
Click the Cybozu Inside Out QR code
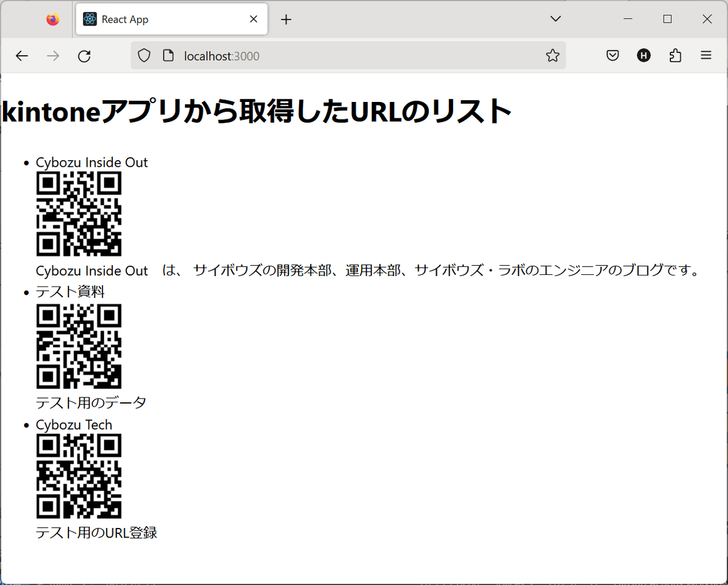point(79,215)
